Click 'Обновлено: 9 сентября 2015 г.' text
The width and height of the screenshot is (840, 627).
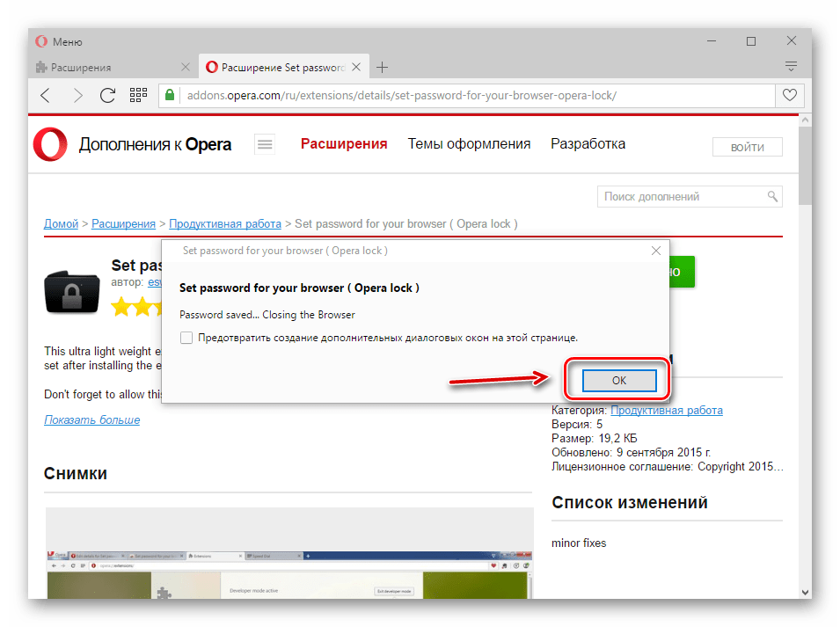(x=631, y=453)
